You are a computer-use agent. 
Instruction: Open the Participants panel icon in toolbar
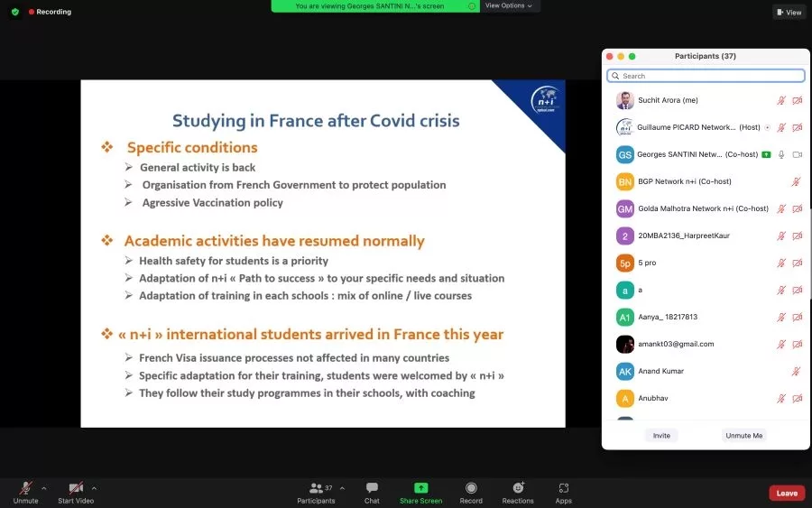click(x=316, y=488)
